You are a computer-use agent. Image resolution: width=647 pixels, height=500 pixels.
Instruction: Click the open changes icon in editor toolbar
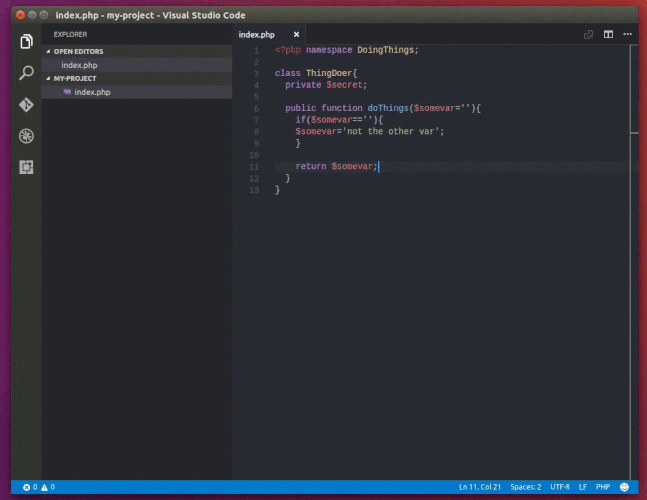tap(588, 34)
